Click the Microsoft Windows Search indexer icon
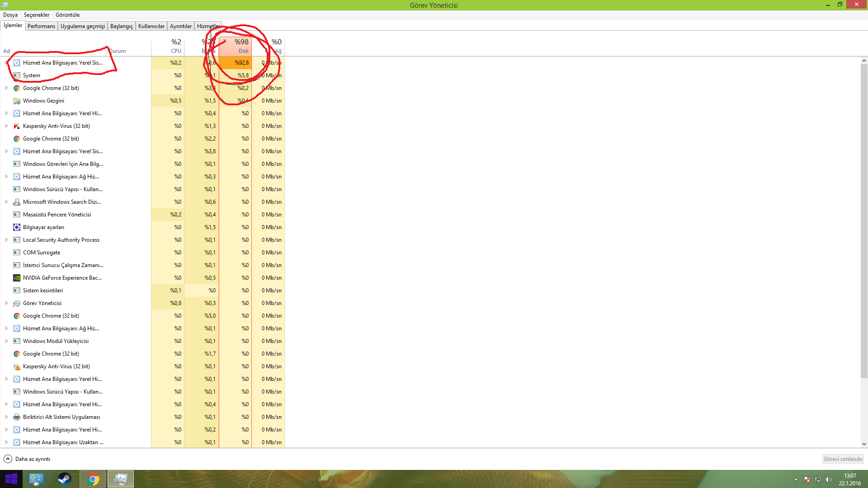 click(17, 202)
